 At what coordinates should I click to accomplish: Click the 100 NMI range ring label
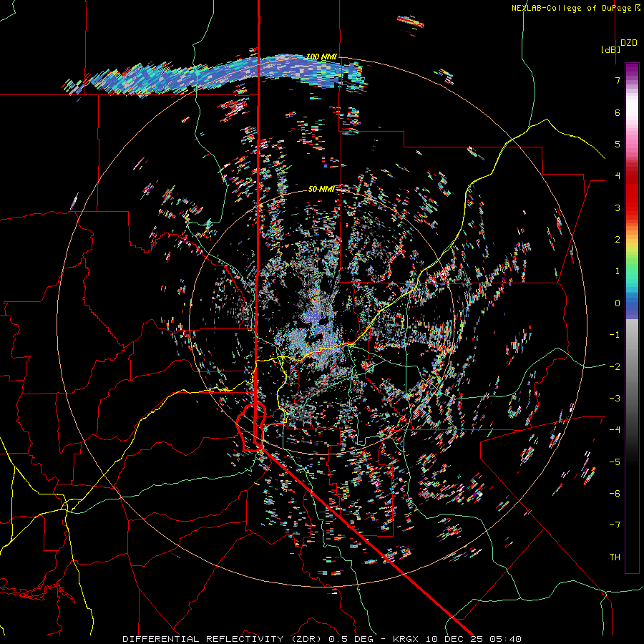click(x=321, y=57)
